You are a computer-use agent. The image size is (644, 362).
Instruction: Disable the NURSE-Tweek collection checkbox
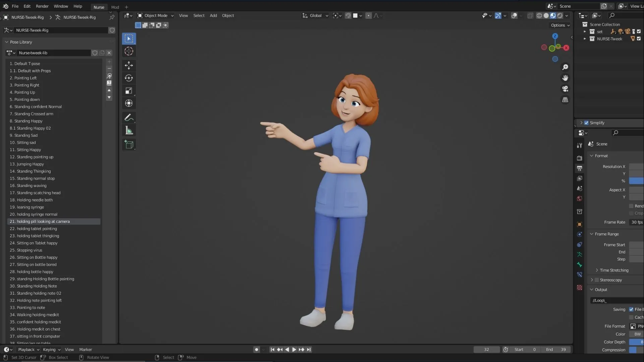[x=639, y=39]
